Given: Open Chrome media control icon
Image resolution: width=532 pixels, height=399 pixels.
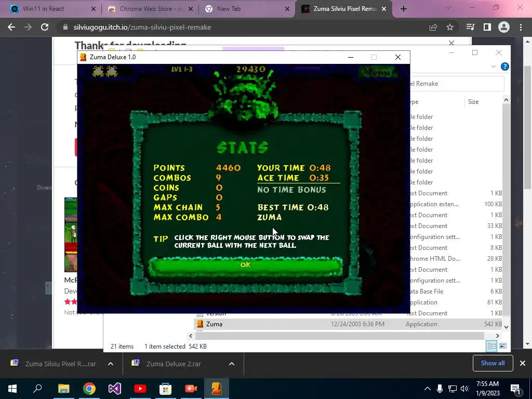Looking at the screenshot, I should 470,27.
